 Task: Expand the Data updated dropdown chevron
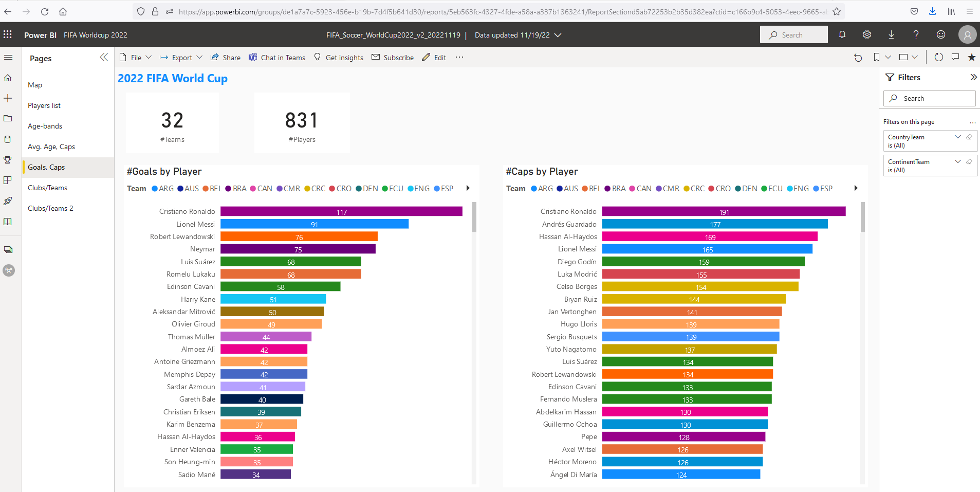pos(558,35)
